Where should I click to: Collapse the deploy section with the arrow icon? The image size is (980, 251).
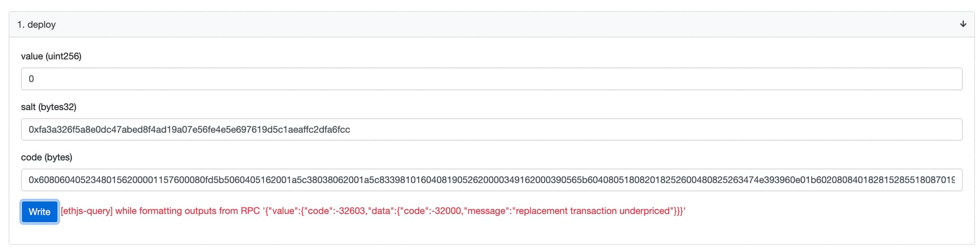pos(963,24)
